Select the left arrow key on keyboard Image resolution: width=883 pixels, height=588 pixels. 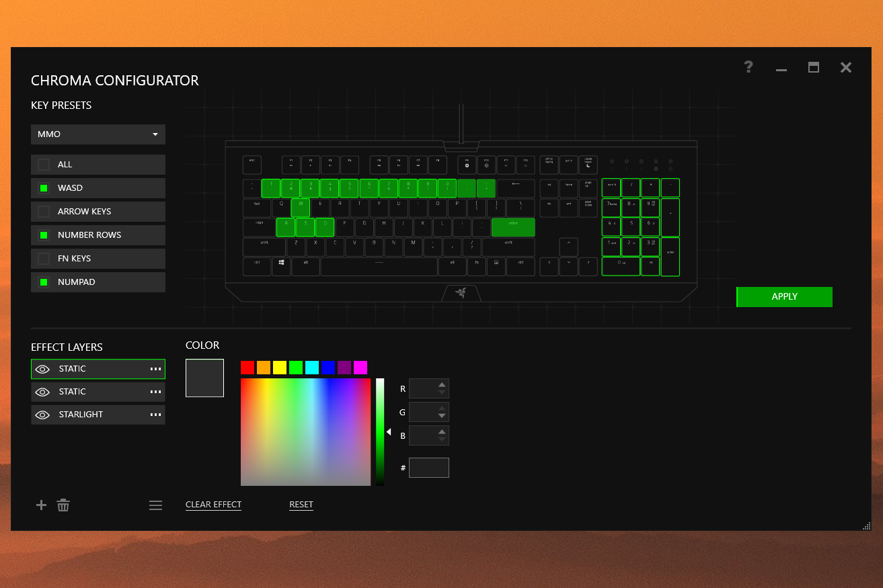(549, 266)
